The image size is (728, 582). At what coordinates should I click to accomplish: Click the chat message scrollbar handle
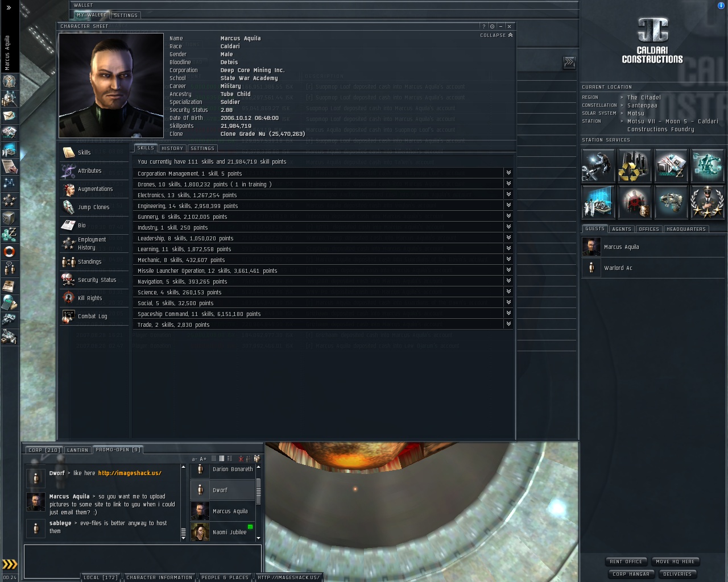(183, 533)
